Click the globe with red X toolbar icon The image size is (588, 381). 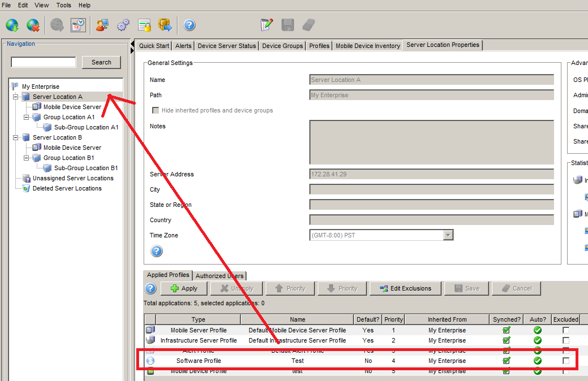coord(33,25)
